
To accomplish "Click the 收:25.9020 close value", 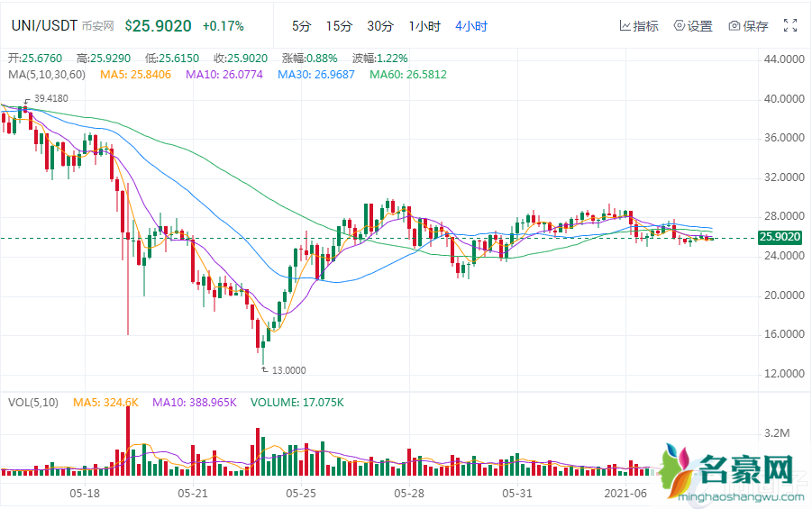I will click(x=241, y=58).
